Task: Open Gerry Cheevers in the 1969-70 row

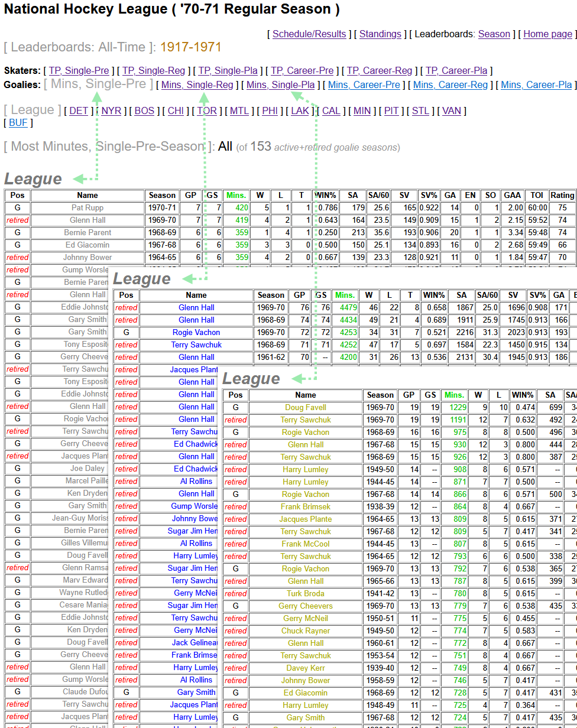Action: [306, 606]
